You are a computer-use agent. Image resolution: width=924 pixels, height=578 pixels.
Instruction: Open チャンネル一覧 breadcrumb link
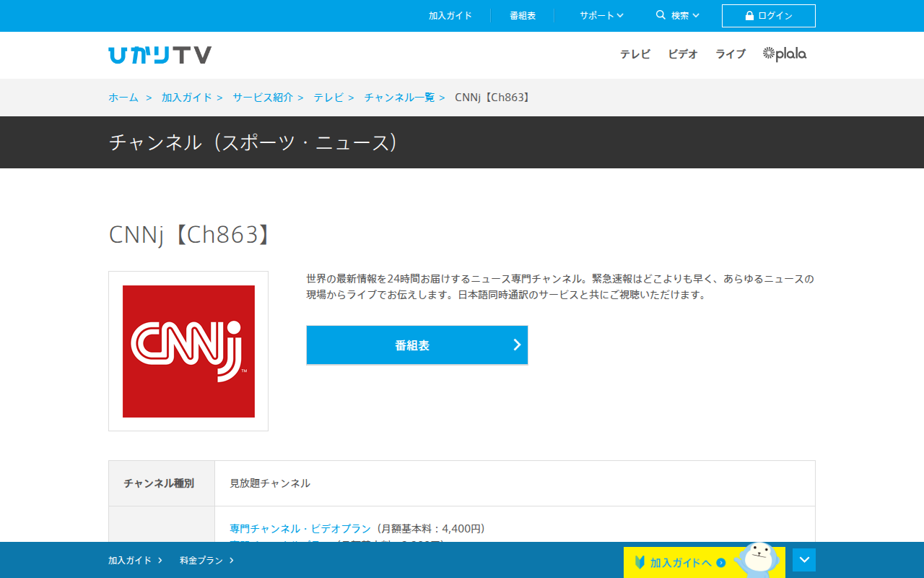tap(399, 98)
